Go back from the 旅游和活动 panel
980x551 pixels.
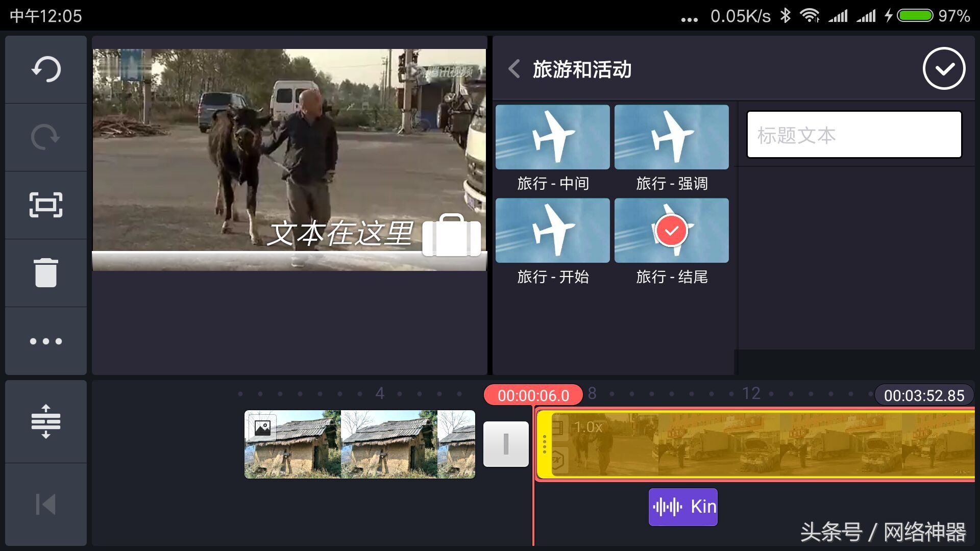513,69
